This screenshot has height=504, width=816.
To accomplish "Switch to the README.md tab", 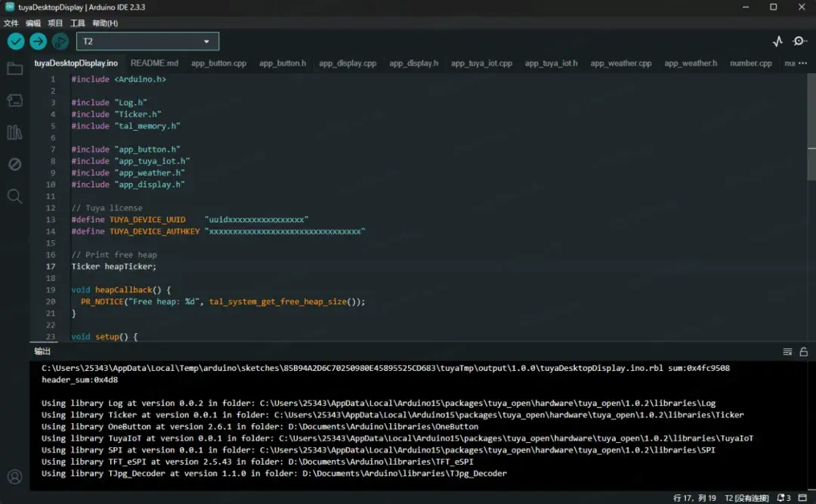I will coord(154,63).
